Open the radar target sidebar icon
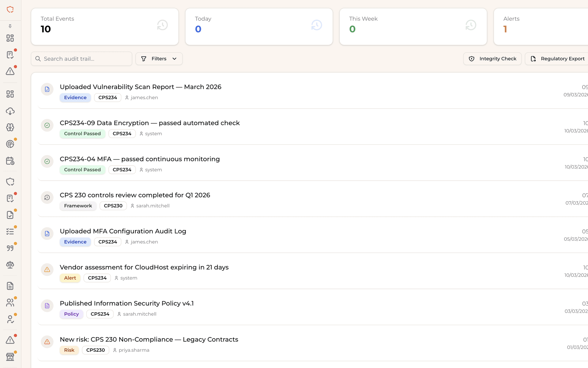 click(x=10, y=144)
